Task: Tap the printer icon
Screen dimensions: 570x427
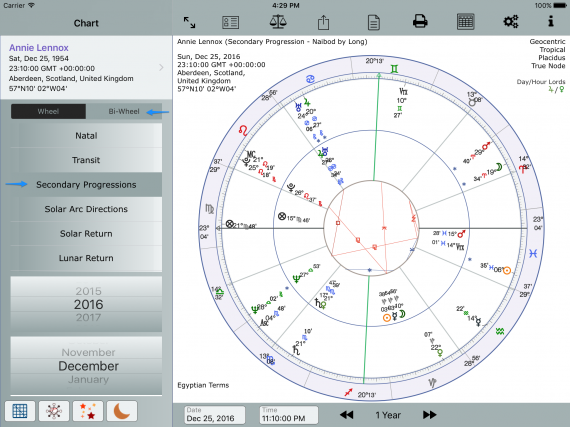Action: pos(420,22)
